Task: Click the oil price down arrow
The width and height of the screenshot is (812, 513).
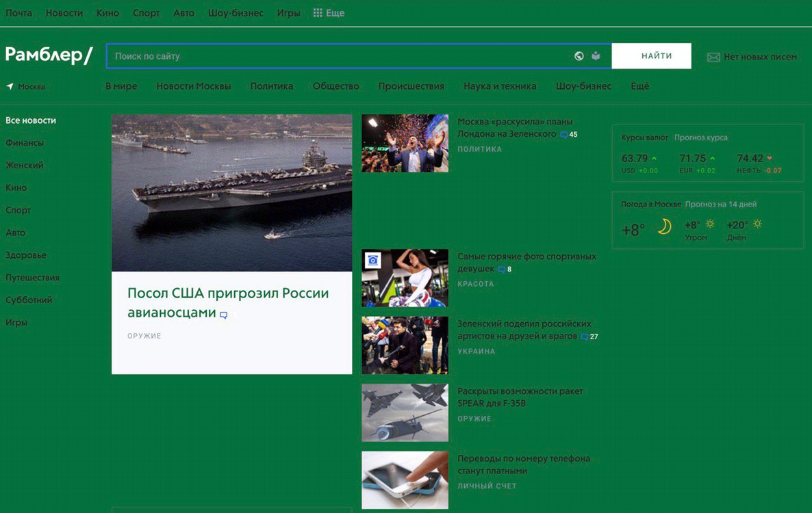Action: (770, 158)
